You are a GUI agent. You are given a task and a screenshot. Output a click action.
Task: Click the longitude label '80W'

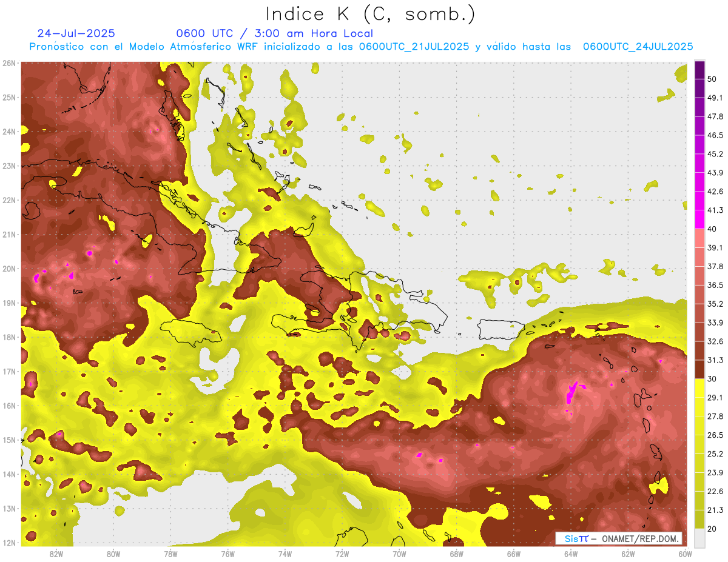point(113,554)
